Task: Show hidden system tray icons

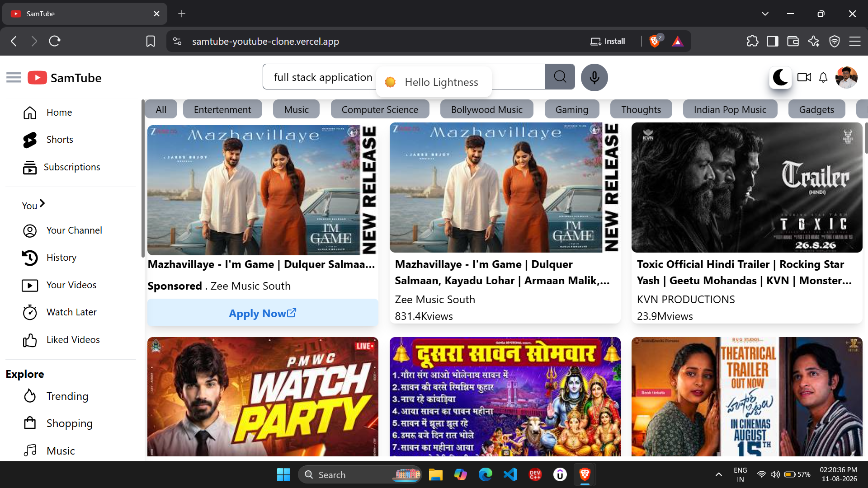Action: [x=718, y=474]
